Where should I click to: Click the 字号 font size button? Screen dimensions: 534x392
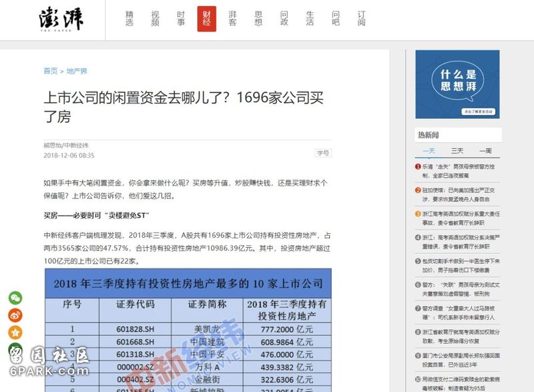point(323,153)
